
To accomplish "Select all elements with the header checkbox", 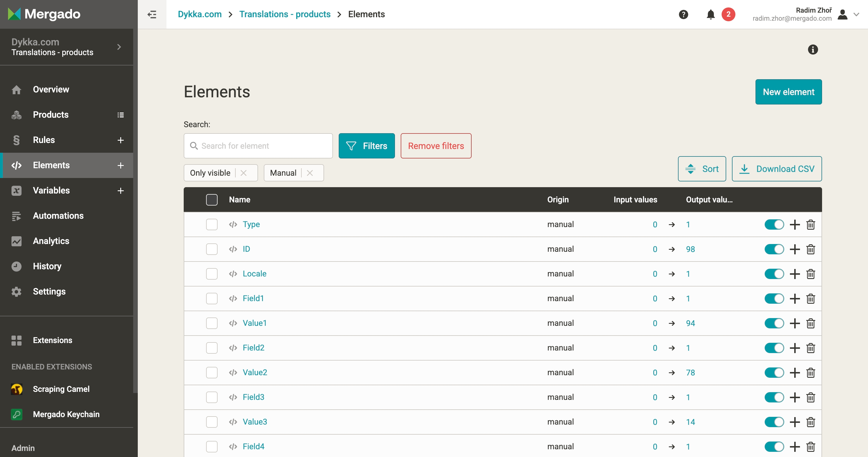I will pyautogui.click(x=212, y=200).
